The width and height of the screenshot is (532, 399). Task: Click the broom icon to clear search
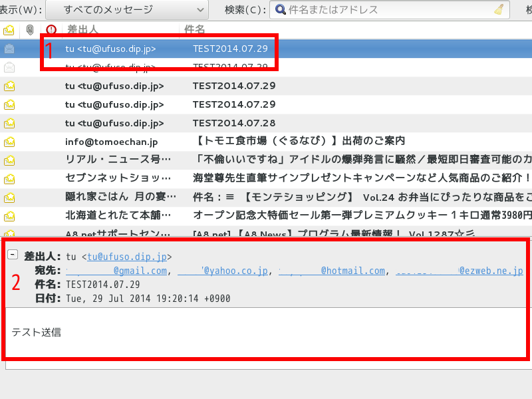[499, 9]
